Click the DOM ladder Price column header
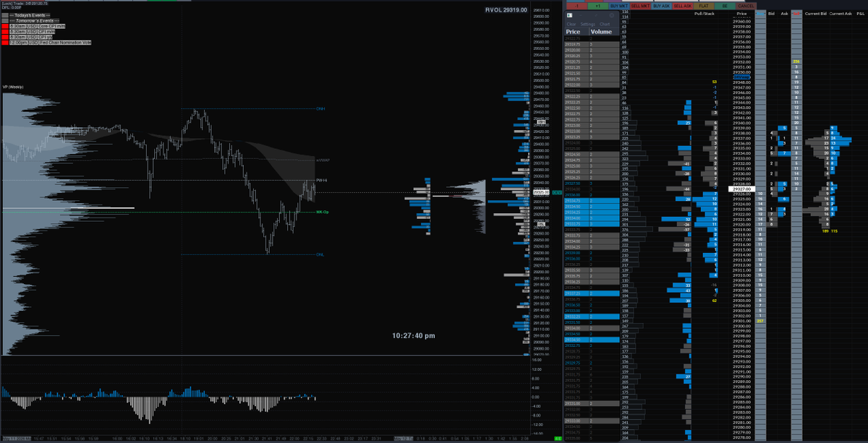The height and width of the screenshot is (443, 868). pyautogui.click(x=741, y=14)
